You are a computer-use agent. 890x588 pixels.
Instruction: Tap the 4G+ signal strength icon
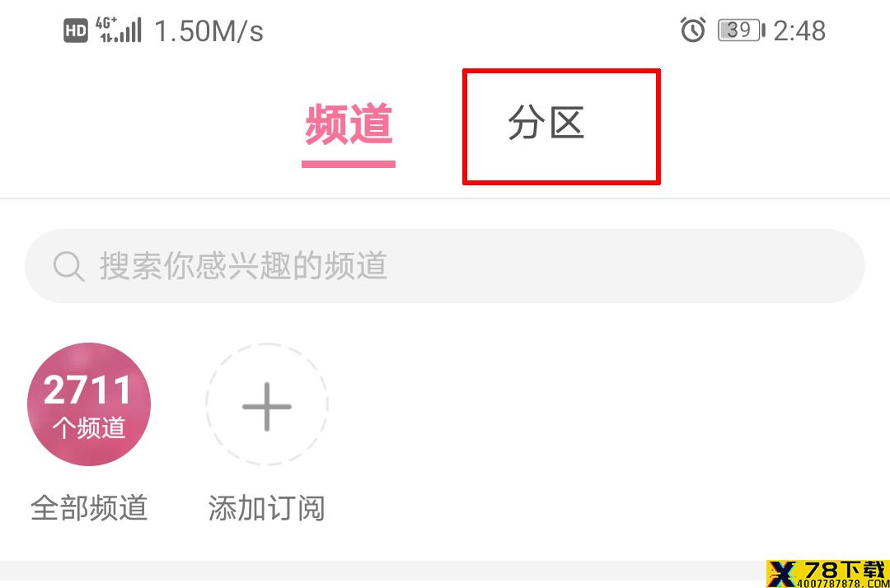(118, 30)
